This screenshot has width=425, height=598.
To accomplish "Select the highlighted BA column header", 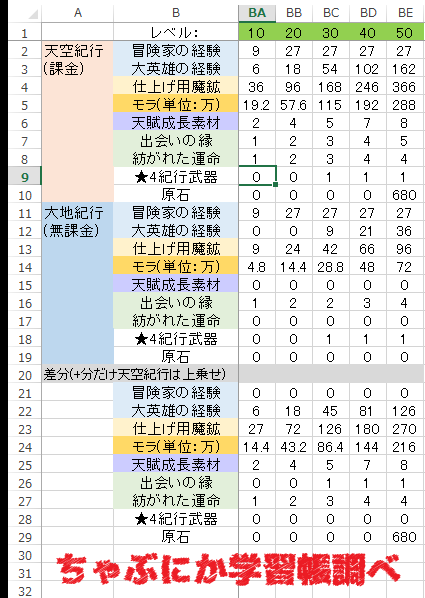I will point(257,13).
